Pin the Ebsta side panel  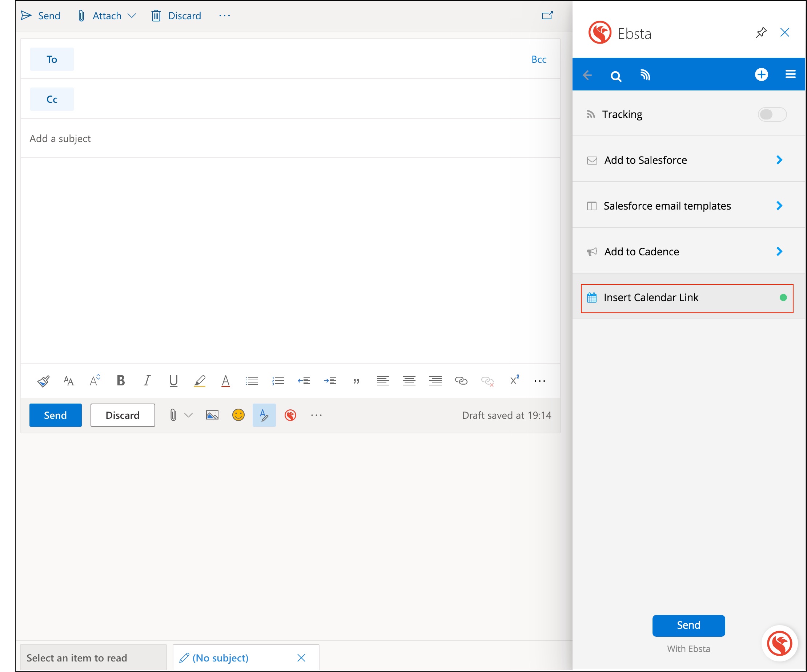(x=761, y=33)
